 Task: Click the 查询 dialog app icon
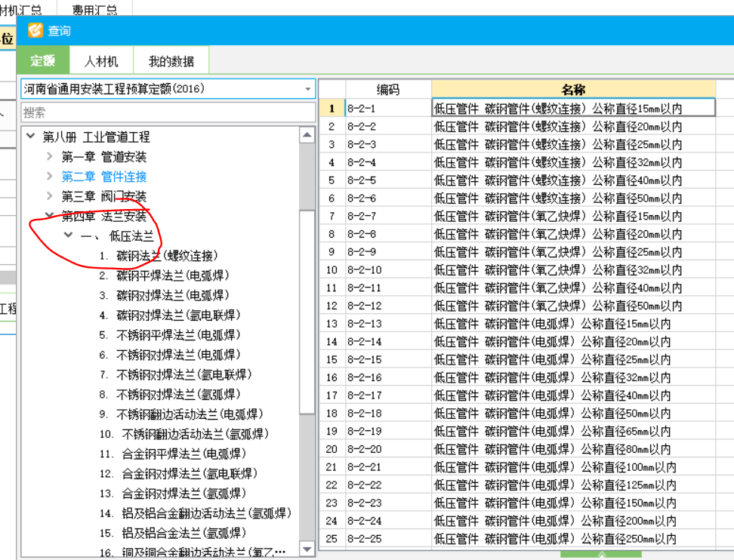click(x=35, y=30)
